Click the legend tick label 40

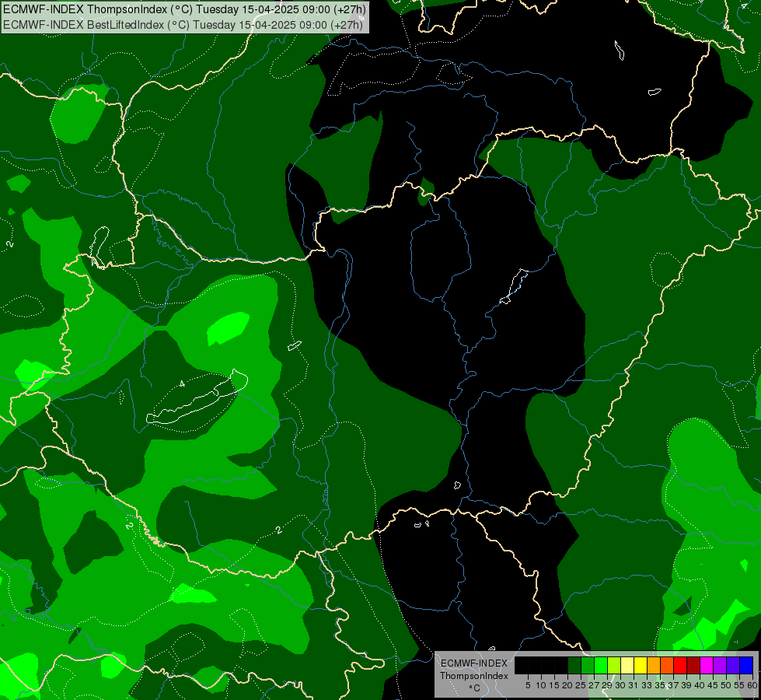coord(700,685)
